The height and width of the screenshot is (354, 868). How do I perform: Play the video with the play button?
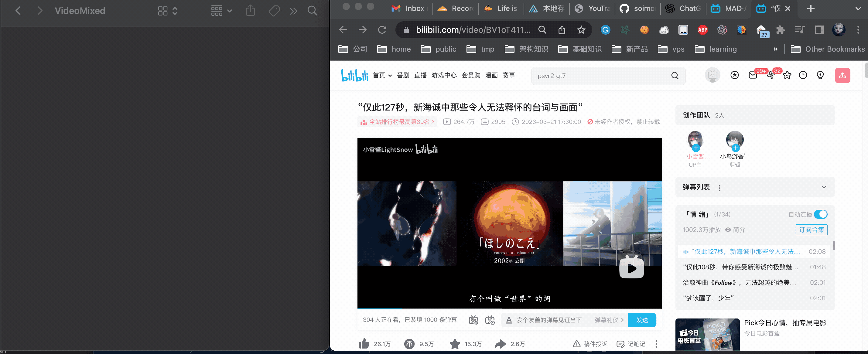pyautogui.click(x=631, y=268)
